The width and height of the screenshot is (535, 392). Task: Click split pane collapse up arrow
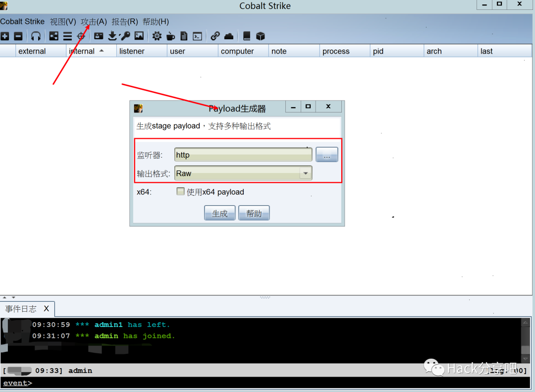(x=4, y=297)
